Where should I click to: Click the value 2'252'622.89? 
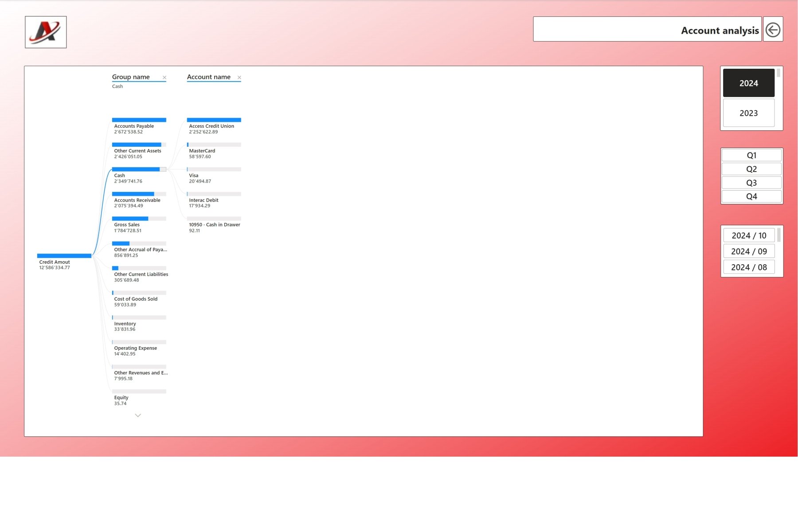pos(203,132)
